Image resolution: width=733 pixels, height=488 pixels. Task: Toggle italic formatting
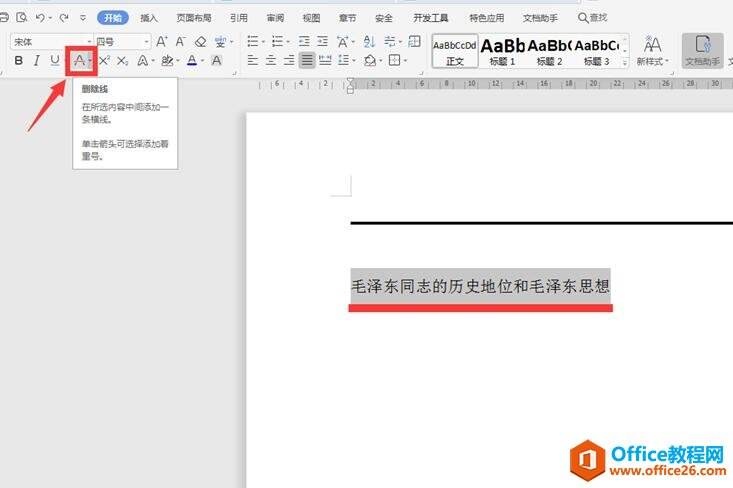36,60
